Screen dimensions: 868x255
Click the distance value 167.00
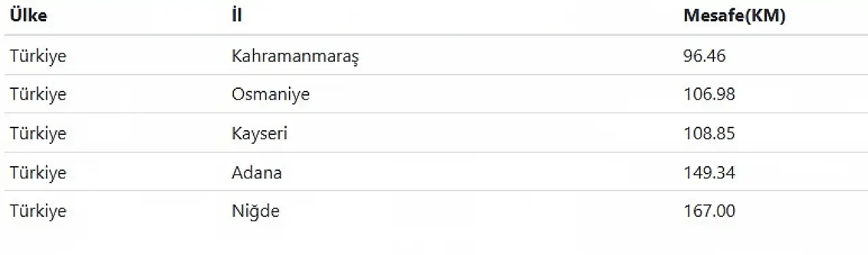709,212
